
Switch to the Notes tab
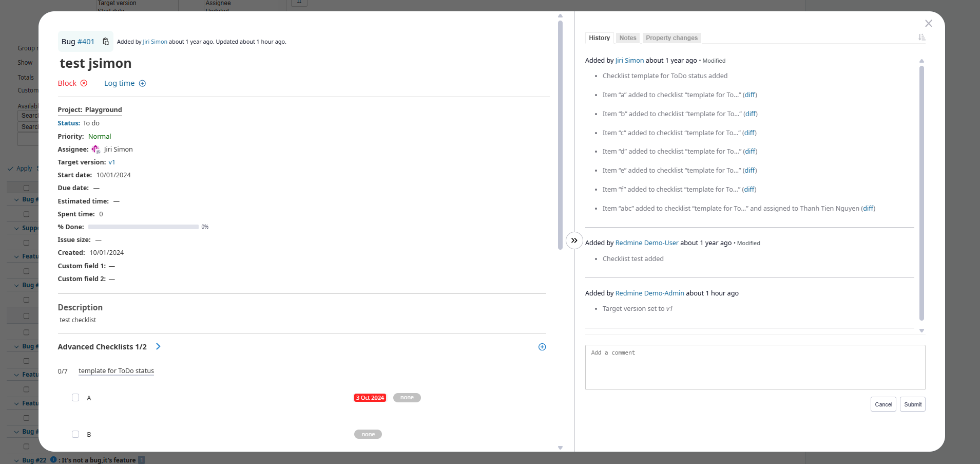(627, 38)
